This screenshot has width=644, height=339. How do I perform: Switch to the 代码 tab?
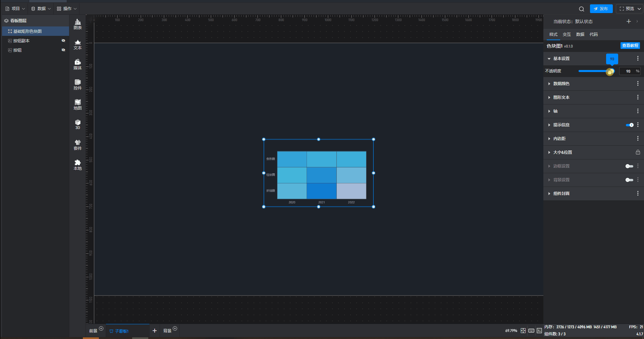(x=593, y=35)
